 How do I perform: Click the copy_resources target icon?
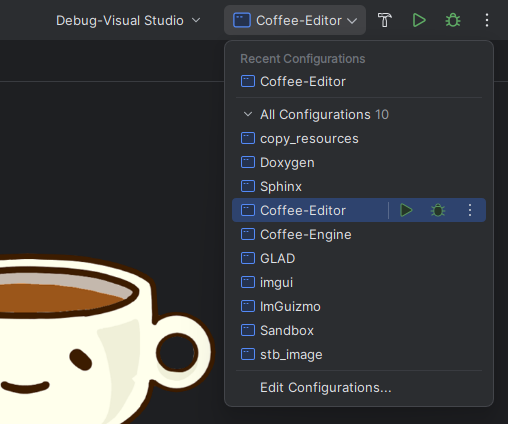tap(248, 138)
